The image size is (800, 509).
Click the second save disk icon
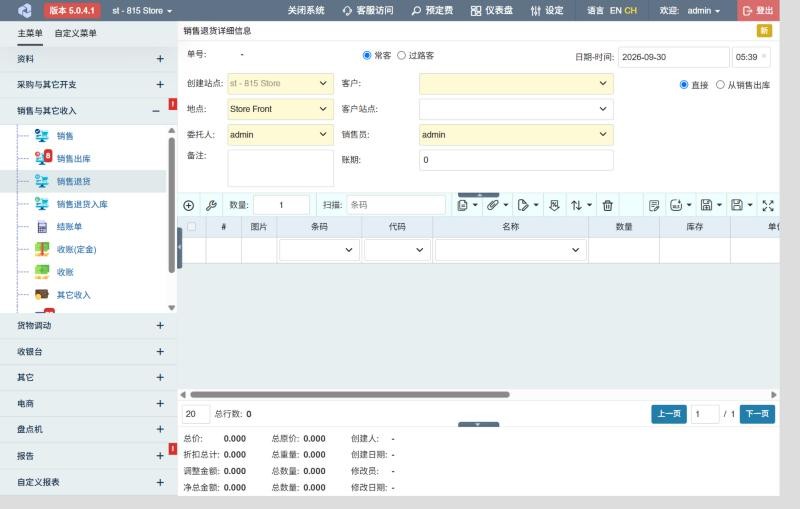click(737, 206)
